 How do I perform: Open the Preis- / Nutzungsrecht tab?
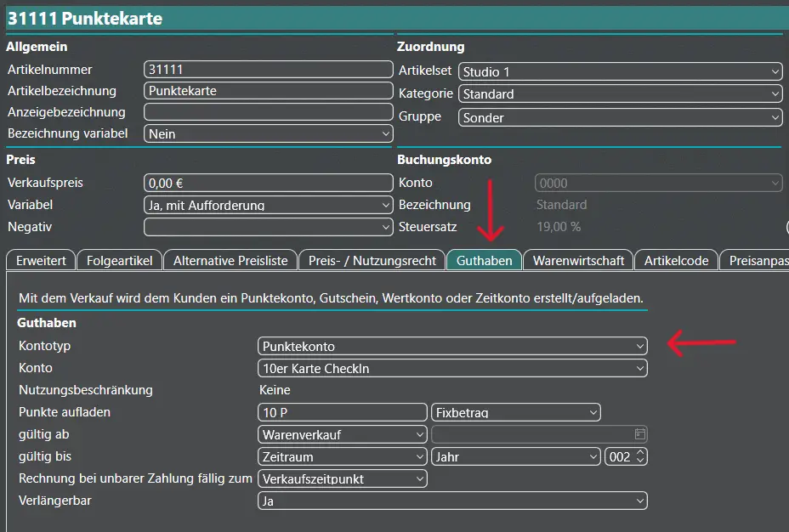pos(372,260)
